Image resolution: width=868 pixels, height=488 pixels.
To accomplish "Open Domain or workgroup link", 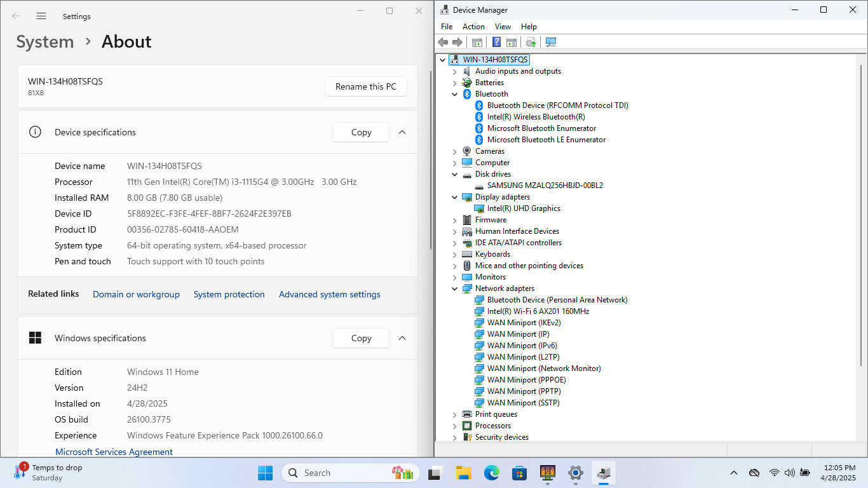I will tap(136, 294).
